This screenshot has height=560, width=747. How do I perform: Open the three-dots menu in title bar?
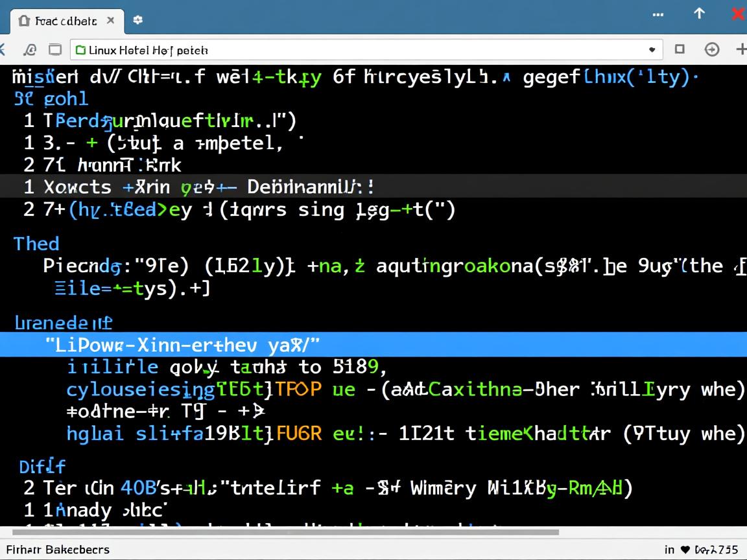click(x=658, y=14)
